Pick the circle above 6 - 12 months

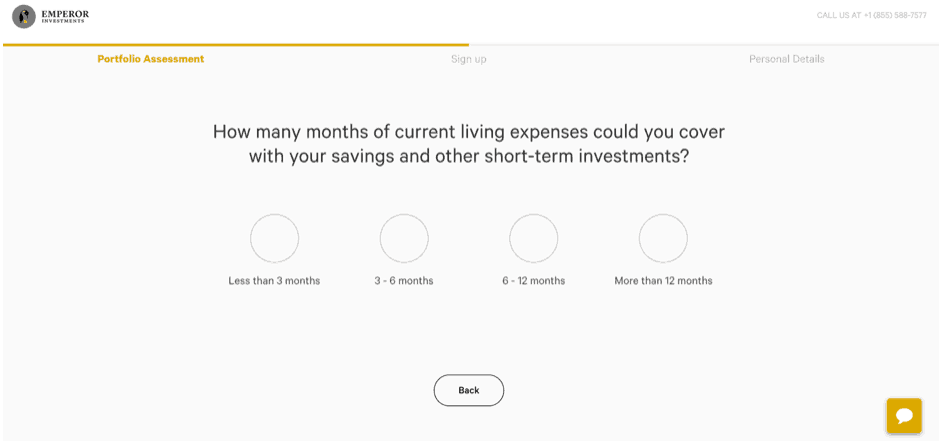(533, 239)
